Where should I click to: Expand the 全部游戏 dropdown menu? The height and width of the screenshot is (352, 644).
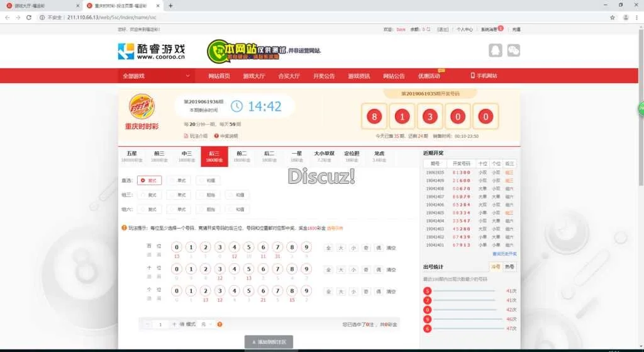click(156, 76)
